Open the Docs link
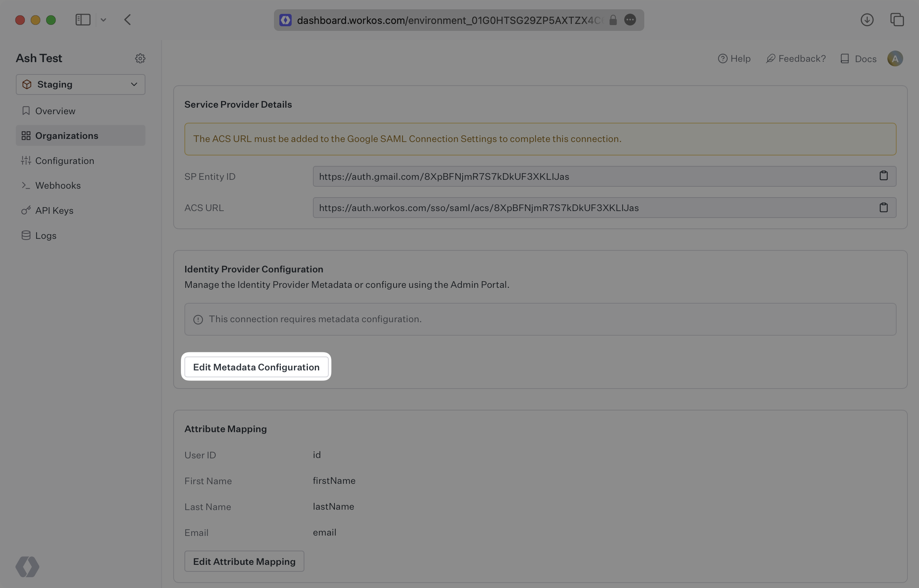Screen dimensions: 919x588 click(x=866, y=58)
